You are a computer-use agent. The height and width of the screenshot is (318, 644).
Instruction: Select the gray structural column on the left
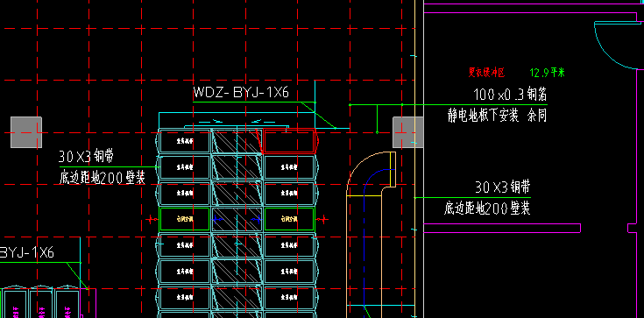[26, 132]
